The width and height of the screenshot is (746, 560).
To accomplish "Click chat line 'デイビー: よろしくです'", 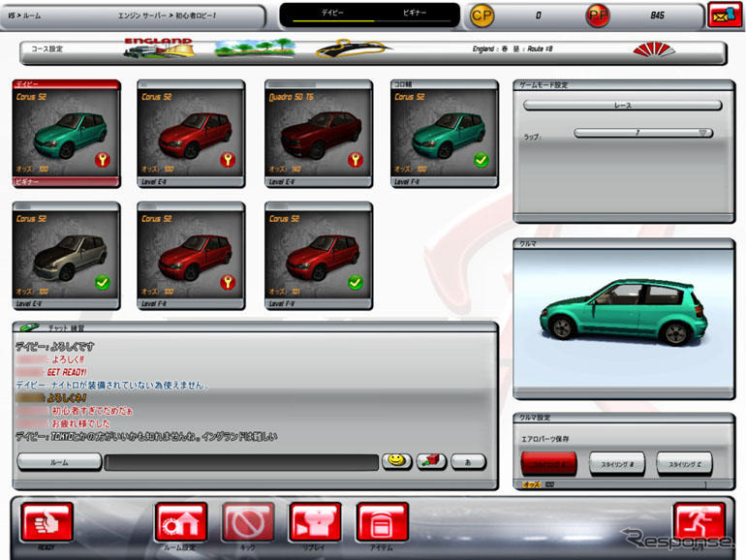I will coord(54,347).
